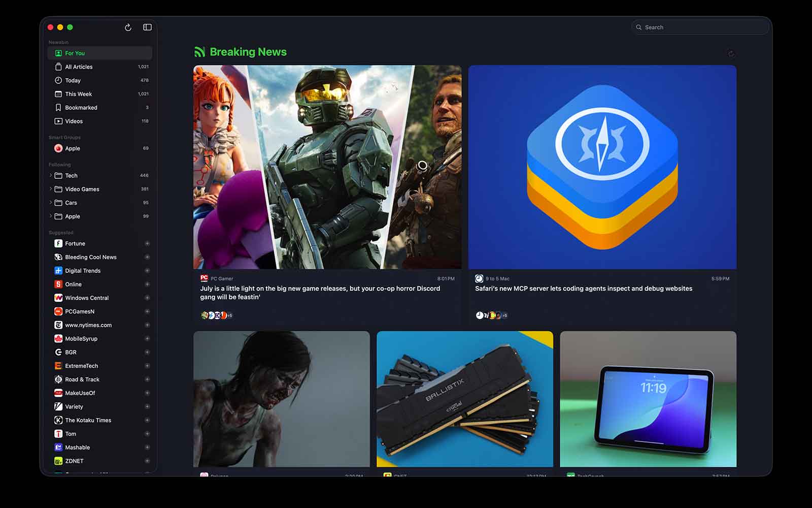Open the tablet 11:19 article thumbnail
812x508 pixels.
pos(648,399)
